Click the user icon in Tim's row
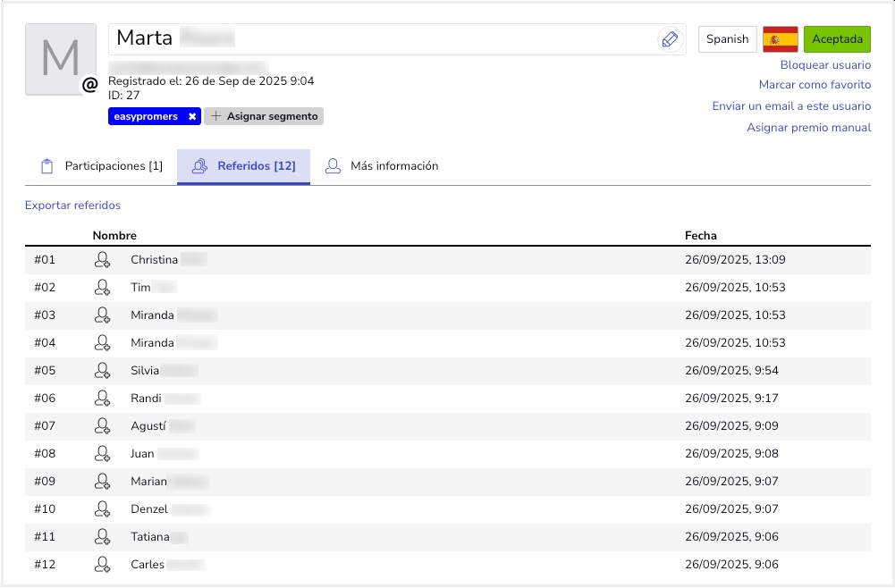 pyautogui.click(x=103, y=288)
